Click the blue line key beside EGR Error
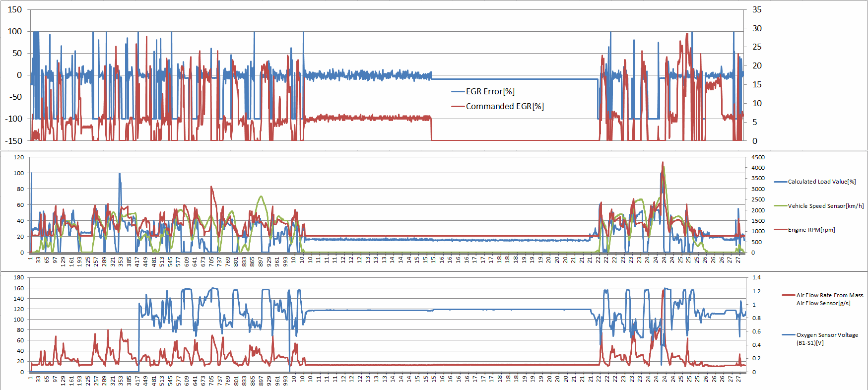The image size is (868, 390). [458, 92]
